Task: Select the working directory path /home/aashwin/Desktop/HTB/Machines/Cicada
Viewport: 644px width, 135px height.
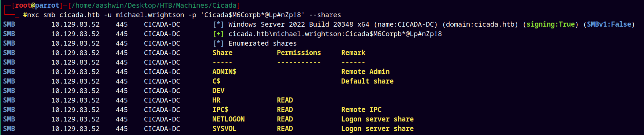Action: tap(154, 5)
